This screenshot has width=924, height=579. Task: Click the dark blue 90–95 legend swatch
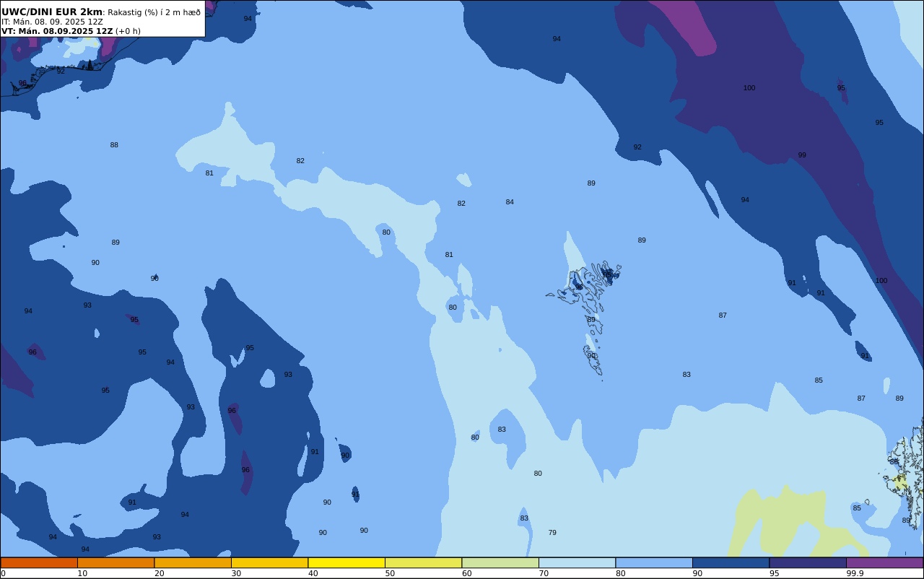point(731,562)
